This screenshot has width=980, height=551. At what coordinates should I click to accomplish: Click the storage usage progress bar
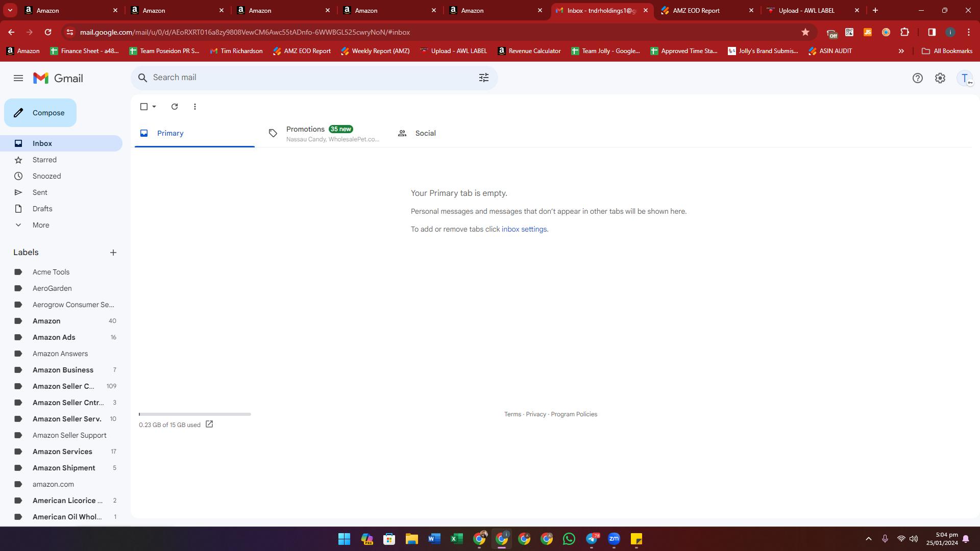point(194,414)
